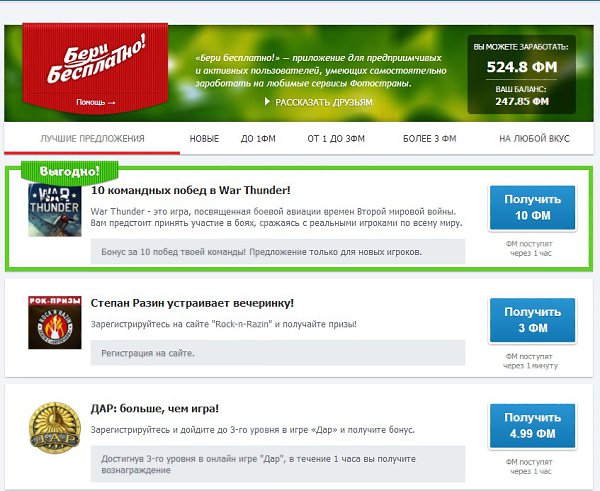This screenshot has height=491, width=600.
Task: Click the Выгодно! green ribbon badge
Action: (x=69, y=172)
